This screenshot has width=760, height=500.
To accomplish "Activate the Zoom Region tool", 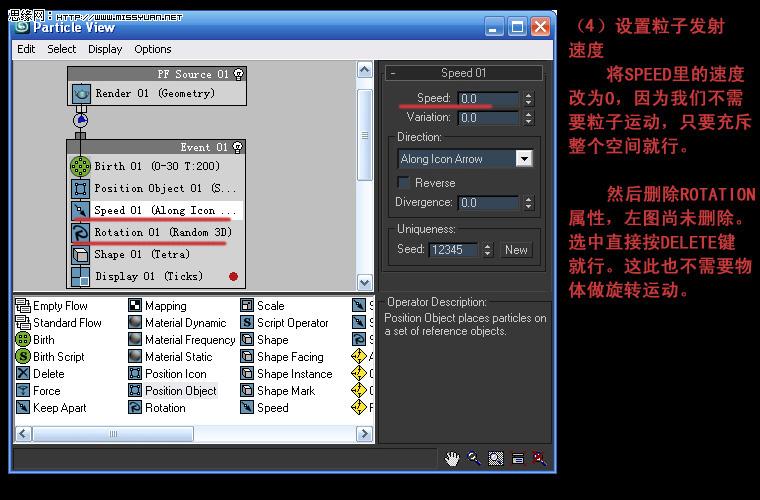I will pyautogui.click(x=495, y=458).
